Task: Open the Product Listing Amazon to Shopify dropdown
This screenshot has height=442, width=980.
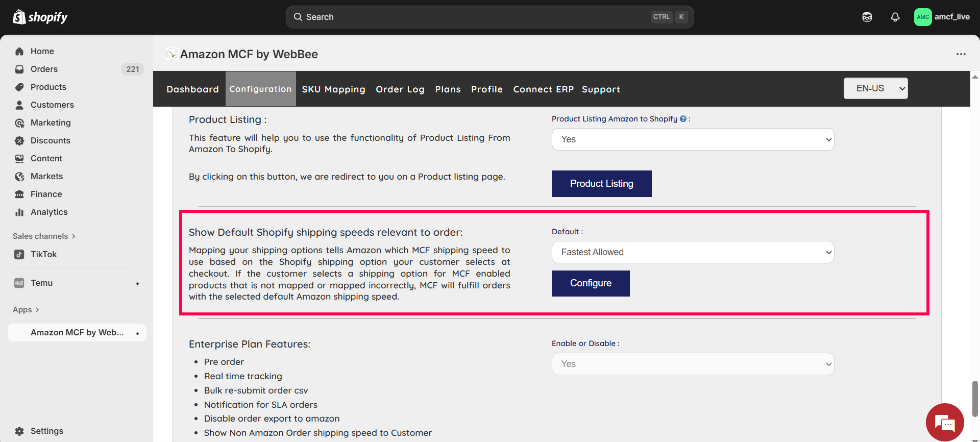Action: 693,139
